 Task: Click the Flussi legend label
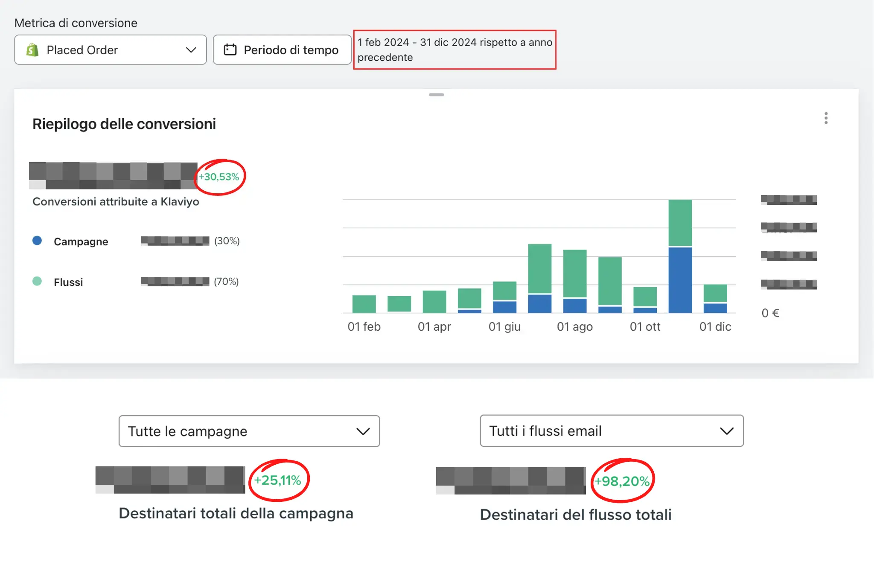pos(68,282)
